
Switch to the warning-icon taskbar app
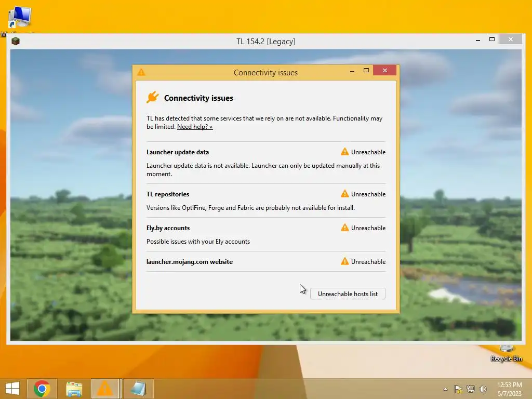point(105,389)
